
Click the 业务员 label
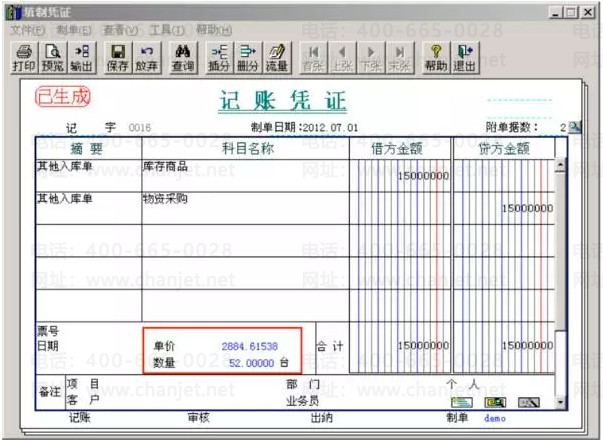[x=303, y=401]
